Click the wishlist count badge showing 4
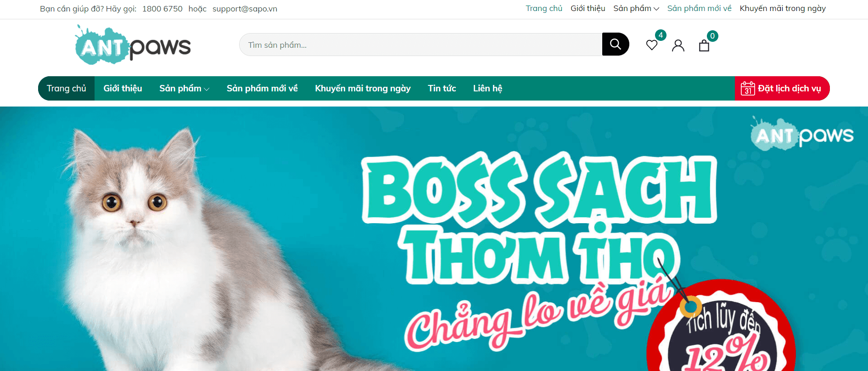868x371 pixels. point(661,35)
